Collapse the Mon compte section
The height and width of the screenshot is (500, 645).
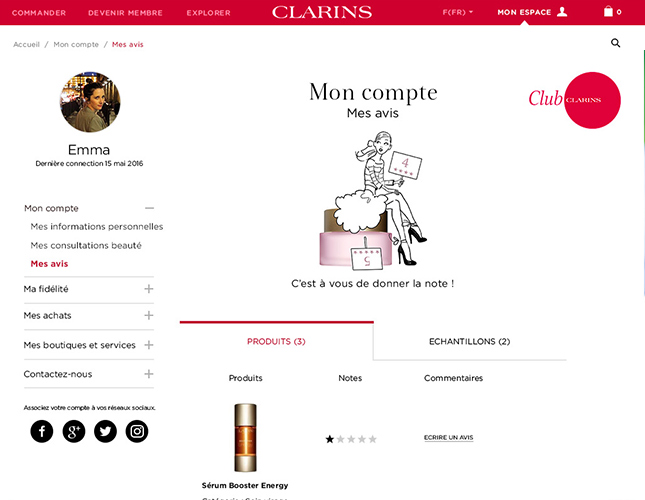149,208
